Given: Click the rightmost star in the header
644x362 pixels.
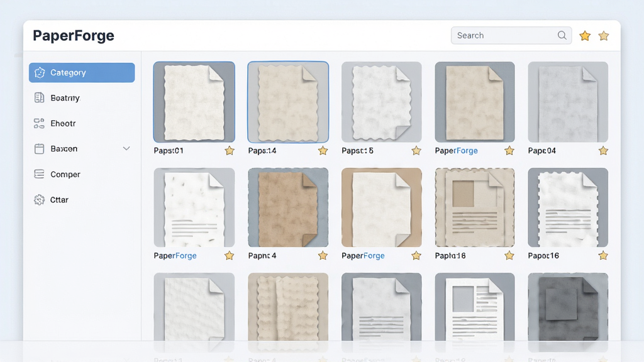Looking at the screenshot, I should 603,36.
